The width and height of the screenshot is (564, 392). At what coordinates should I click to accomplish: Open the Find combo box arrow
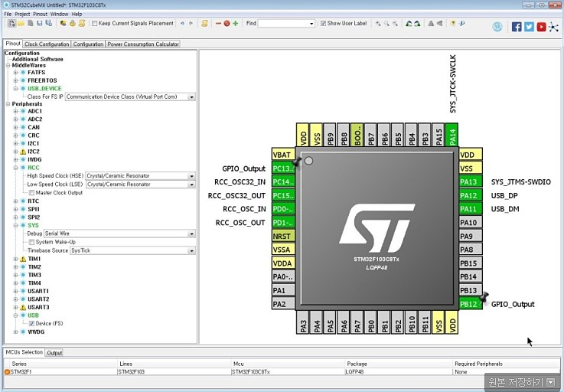tap(311, 24)
